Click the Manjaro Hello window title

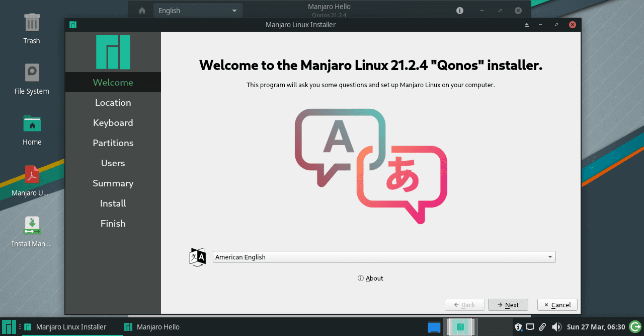pos(329,7)
